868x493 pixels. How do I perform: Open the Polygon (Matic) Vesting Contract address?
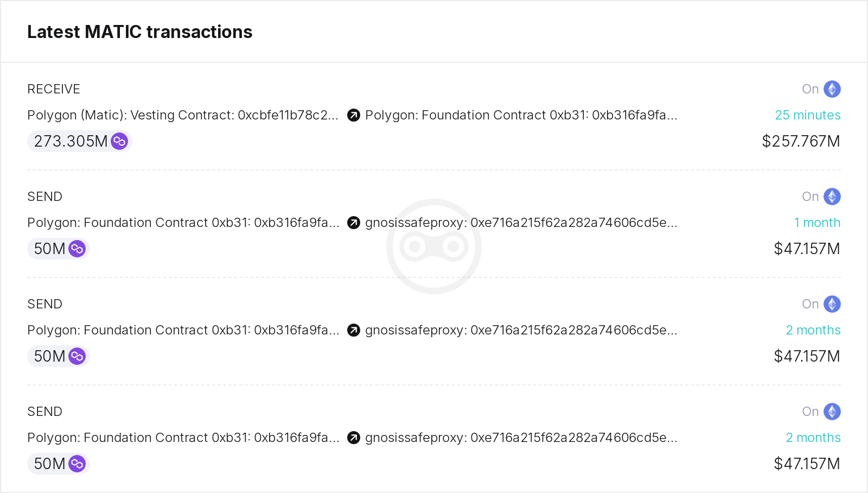(182, 115)
